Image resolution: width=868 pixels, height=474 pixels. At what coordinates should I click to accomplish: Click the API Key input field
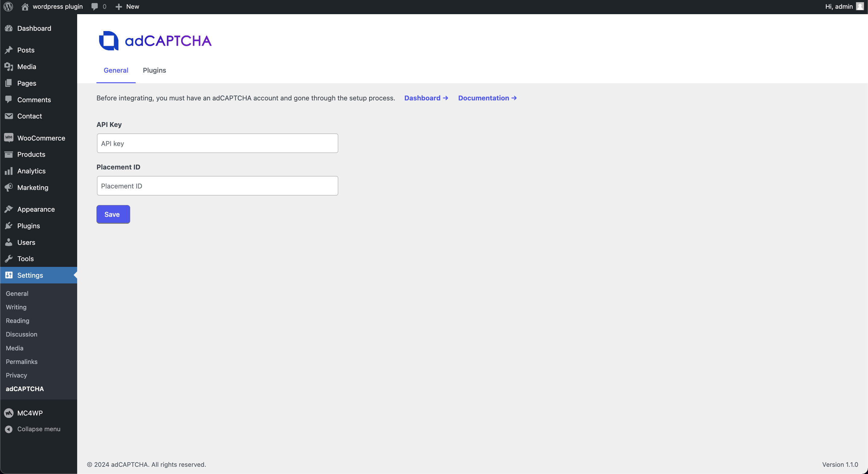[x=217, y=142]
